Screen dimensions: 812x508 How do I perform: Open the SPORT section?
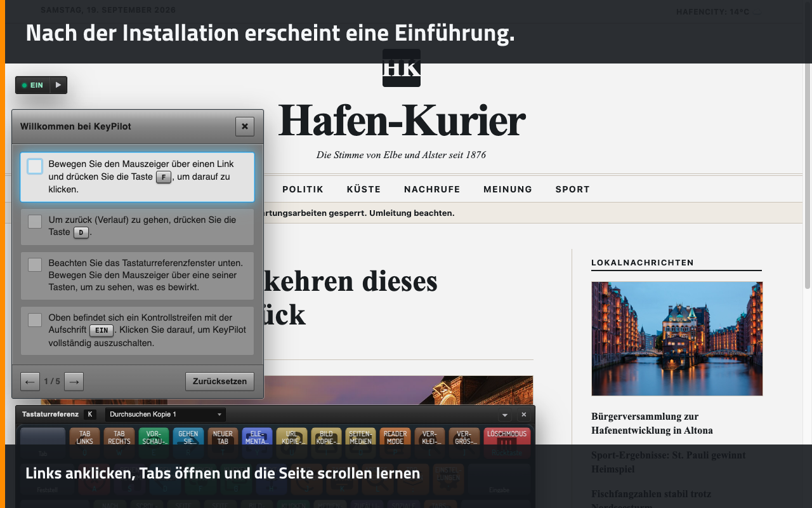573,189
